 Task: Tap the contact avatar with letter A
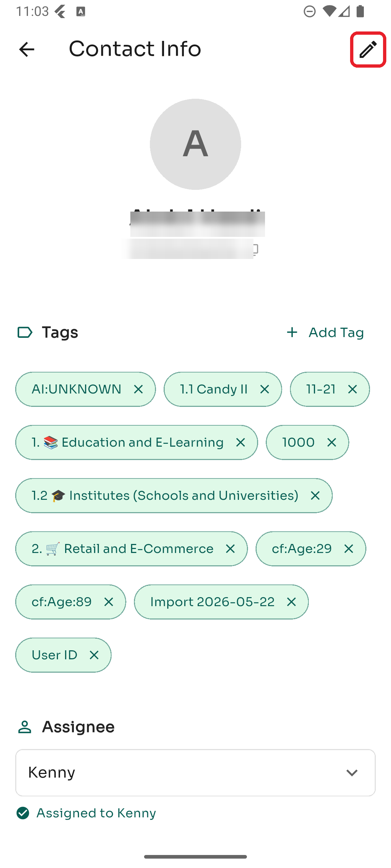(195, 144)
